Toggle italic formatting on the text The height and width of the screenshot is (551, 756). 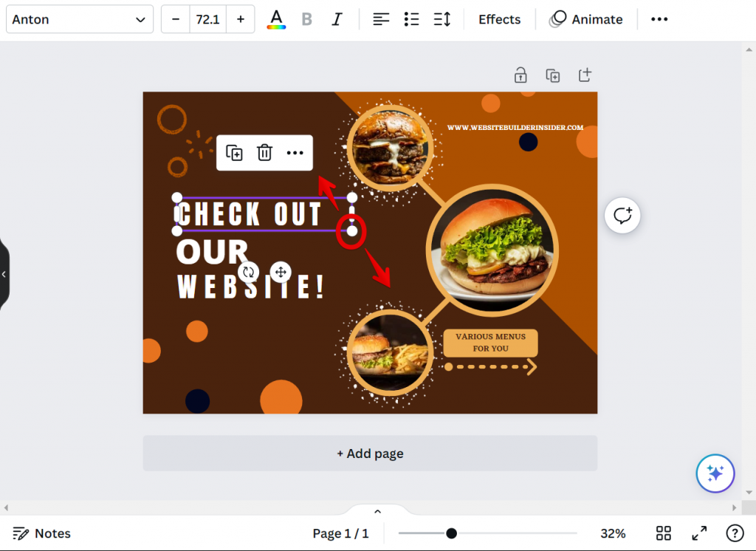(337, 18)
